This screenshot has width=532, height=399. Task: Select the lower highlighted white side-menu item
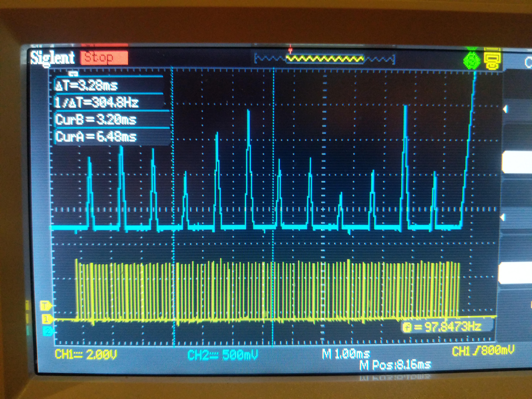coord(515,273)
